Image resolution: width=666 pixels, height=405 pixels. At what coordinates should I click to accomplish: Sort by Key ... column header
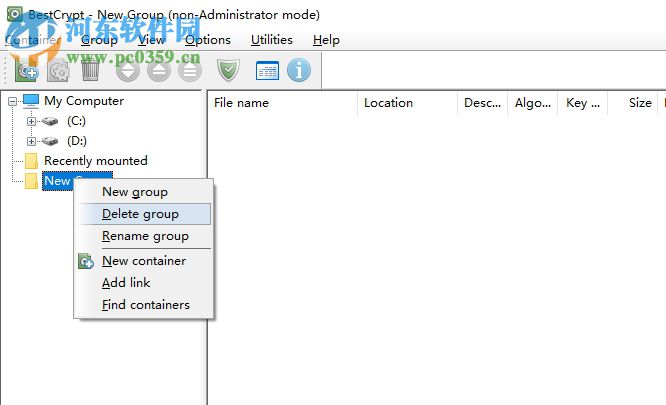pyautogui.click(x=583, y=103)
